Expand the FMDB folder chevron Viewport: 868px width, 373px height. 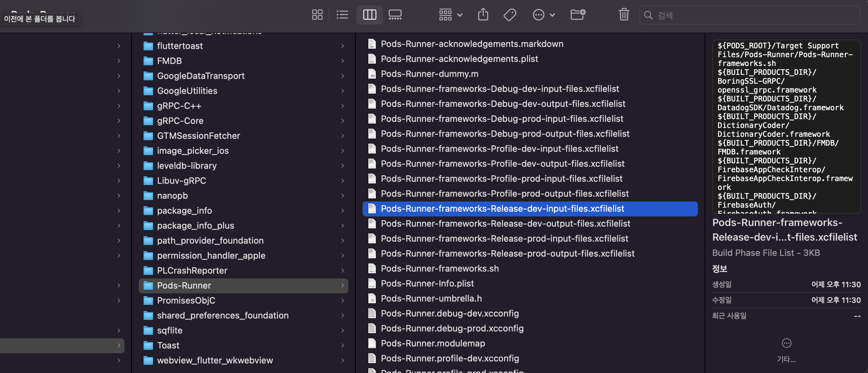(343, 61)
